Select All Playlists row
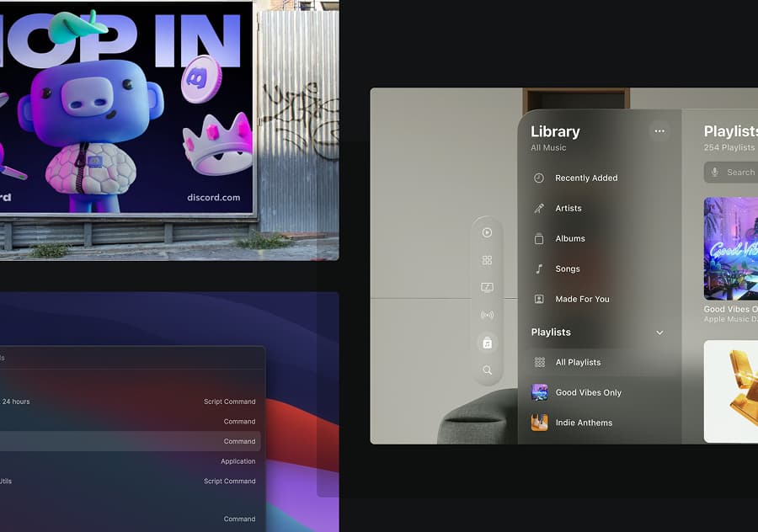Viewport: 758px width, 532px height. [x=598, y=363]
